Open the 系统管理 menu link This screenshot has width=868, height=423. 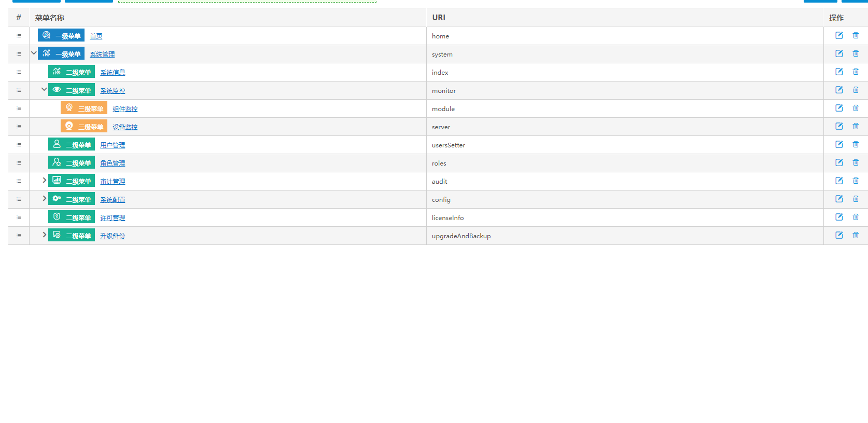(x=102, y=54)
